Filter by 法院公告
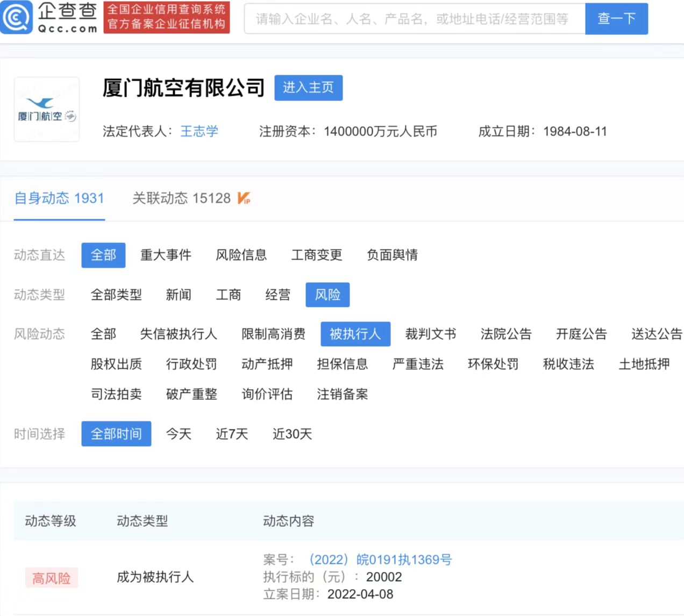 (506, 334)
